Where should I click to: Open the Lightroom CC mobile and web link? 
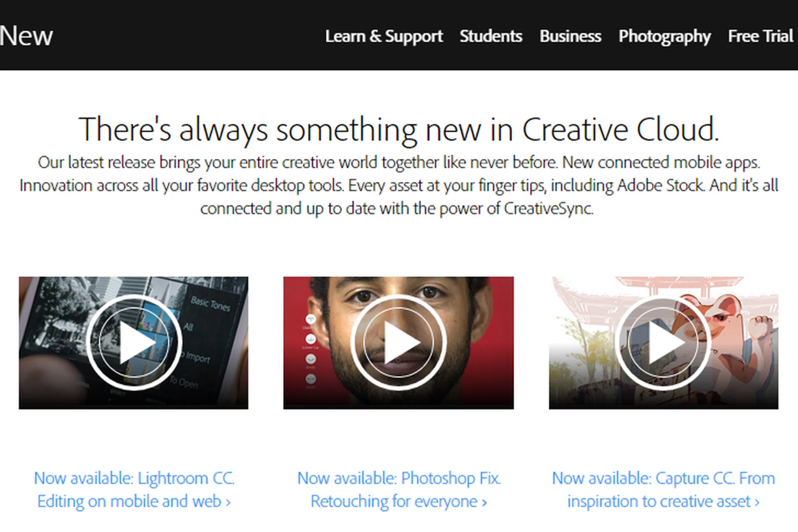tap(134, 490)
